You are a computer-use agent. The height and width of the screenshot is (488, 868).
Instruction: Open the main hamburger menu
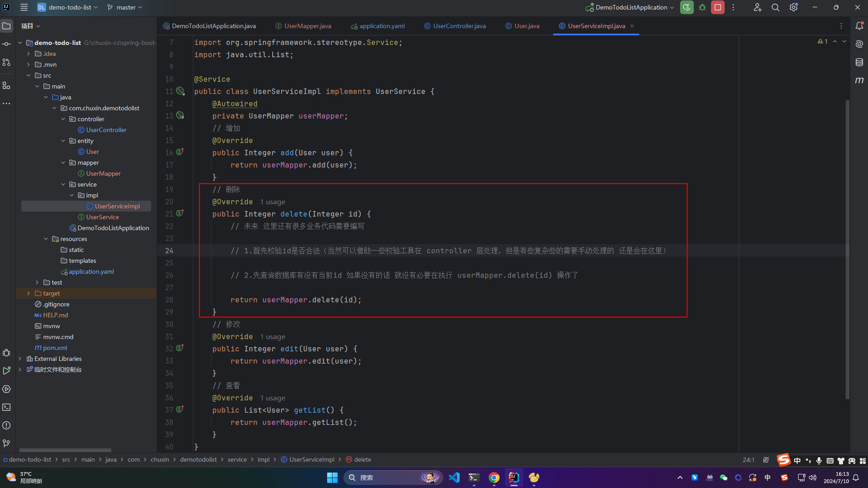coord(24,7)
